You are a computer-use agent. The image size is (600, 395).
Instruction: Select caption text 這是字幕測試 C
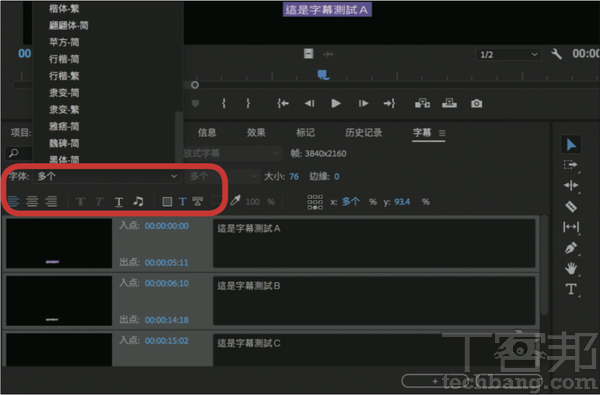click(249, 343)
